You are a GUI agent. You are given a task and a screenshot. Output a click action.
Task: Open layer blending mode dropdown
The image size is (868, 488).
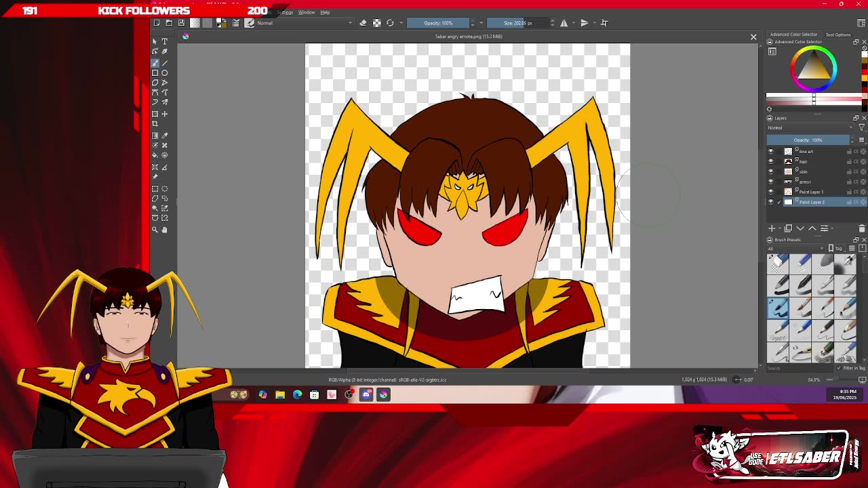click(810, 127)
